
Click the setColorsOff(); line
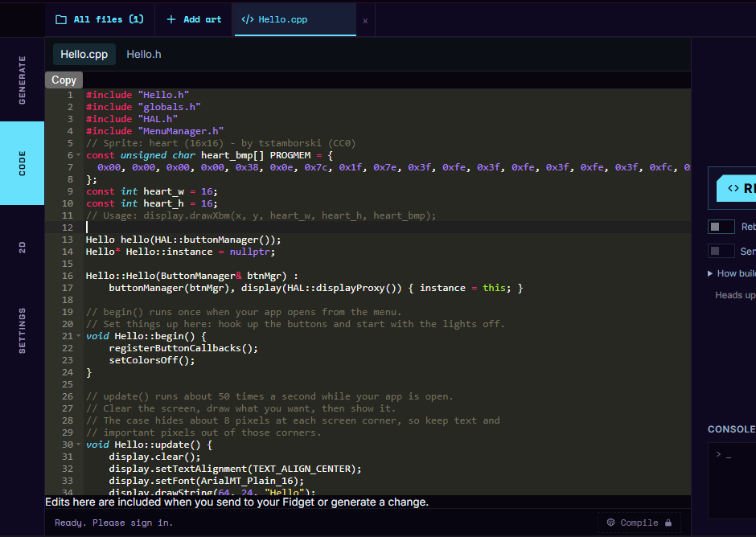(x=152, y=360)
